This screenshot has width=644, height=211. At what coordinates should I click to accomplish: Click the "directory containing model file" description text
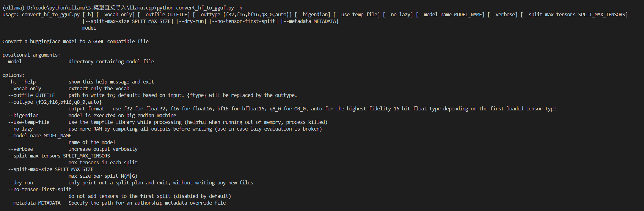click(111, 61)
